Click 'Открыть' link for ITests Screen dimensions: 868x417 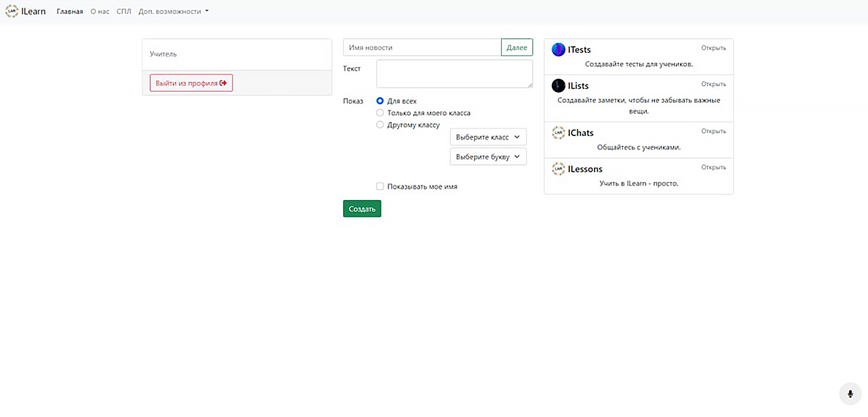tap(714, 48)
